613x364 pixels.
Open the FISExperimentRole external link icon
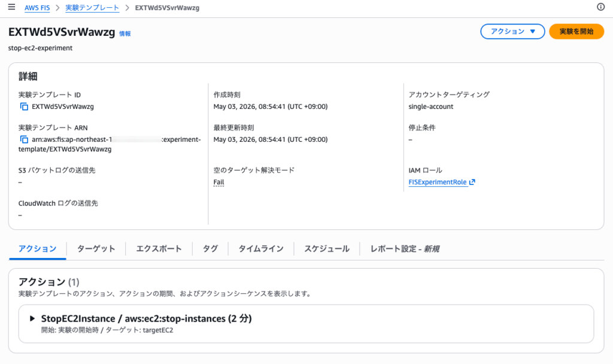(472, 182)
